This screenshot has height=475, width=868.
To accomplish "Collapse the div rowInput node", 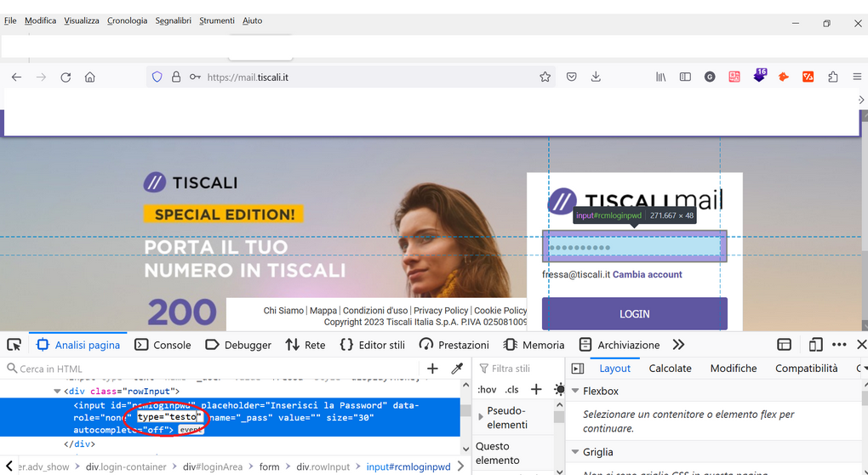I will pos(57,391).
